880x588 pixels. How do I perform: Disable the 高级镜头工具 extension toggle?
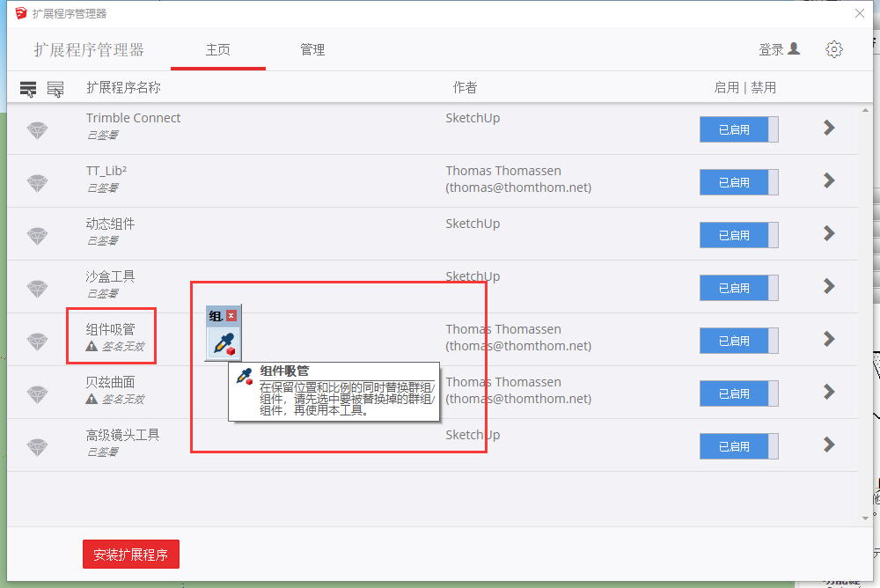(738, 446)
